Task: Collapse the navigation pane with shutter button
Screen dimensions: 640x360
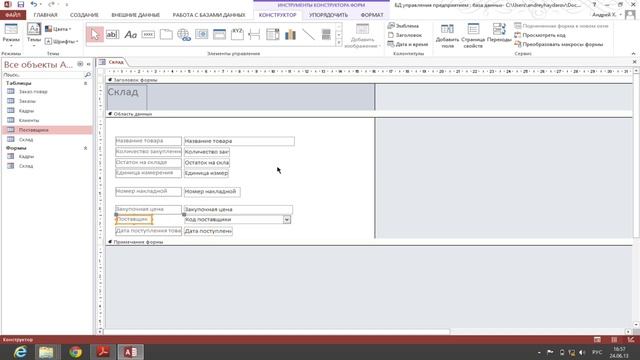Action: click(x=89, y=64)
